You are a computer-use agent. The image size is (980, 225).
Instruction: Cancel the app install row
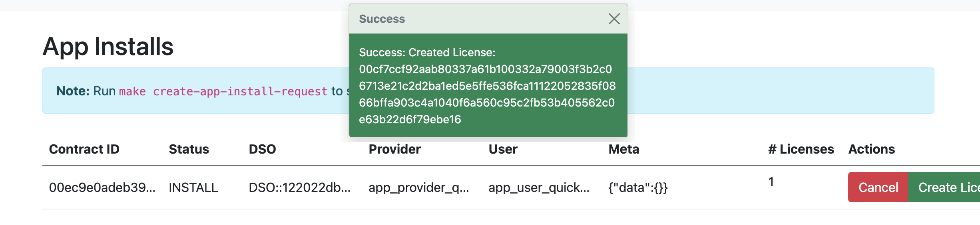(878, 187)
